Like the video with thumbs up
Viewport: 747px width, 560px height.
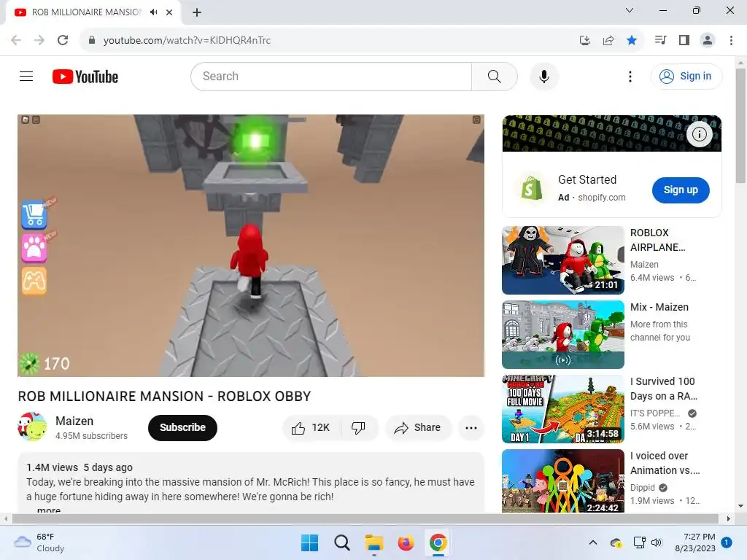[311, 427]
